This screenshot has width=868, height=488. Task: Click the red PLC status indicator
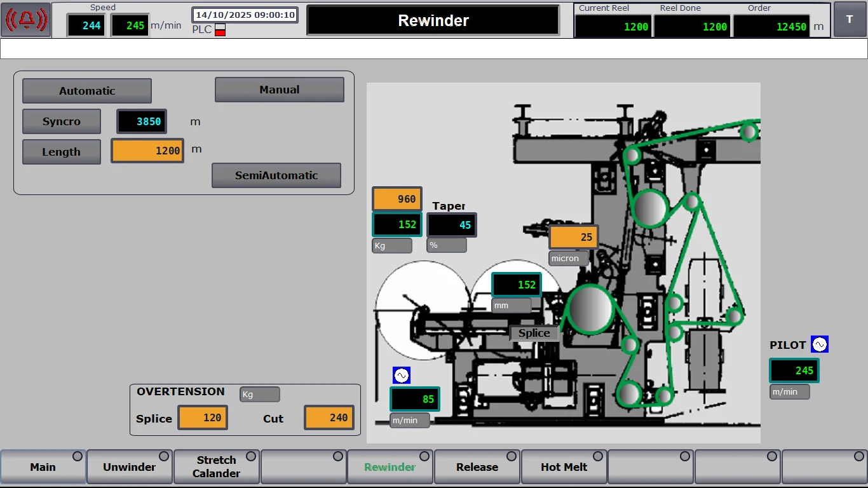click(220, 29)
